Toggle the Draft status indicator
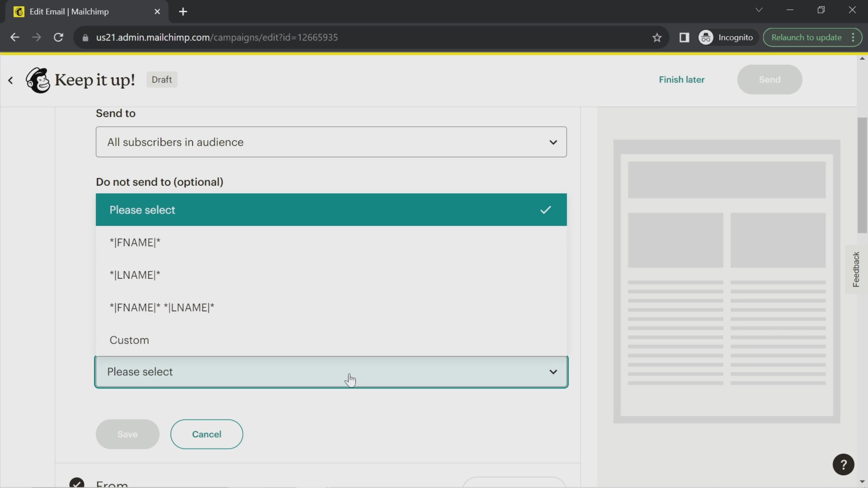This screenshot has width=868, height=488. [x=162, y=79]
